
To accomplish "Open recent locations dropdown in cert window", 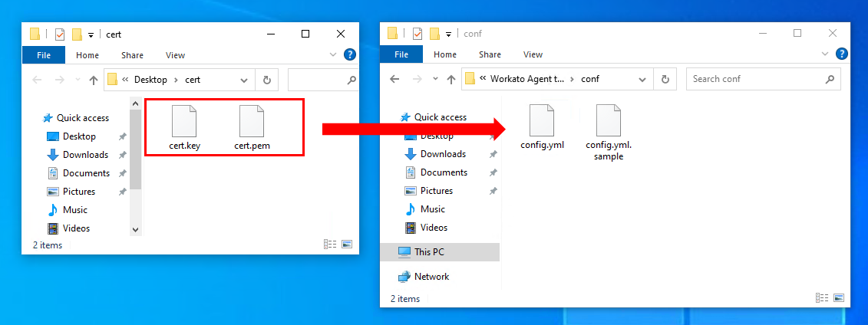I will coord(78,80).
